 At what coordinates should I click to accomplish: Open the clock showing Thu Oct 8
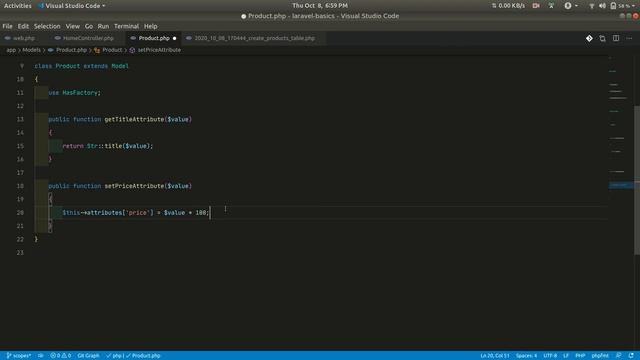[320, 6]
